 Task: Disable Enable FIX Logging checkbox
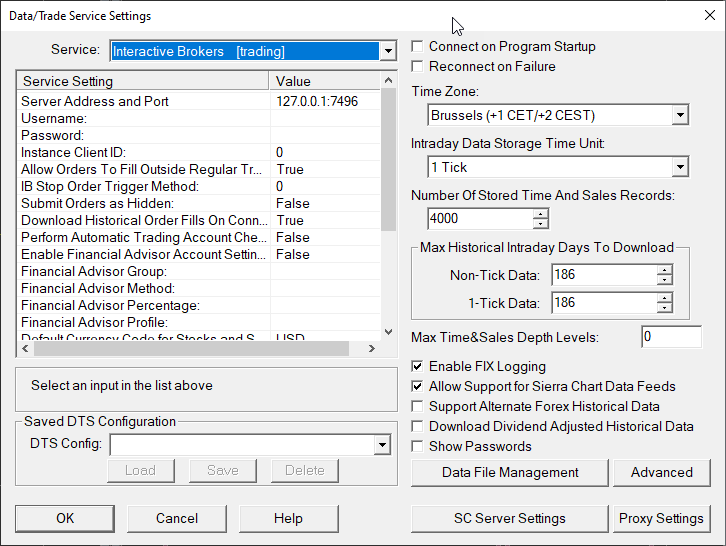pyautogui.click(x=417, y=366)
